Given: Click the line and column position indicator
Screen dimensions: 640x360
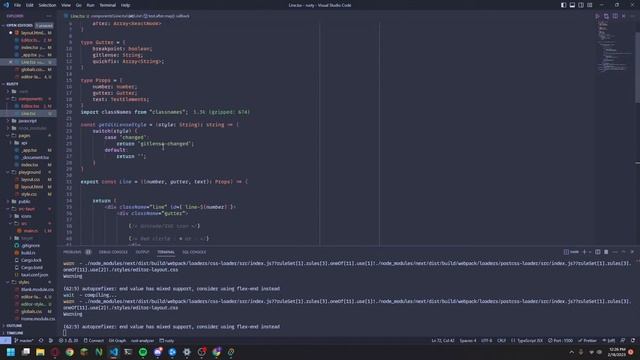Looking at the screenshot, I should [x=443, y=340].
